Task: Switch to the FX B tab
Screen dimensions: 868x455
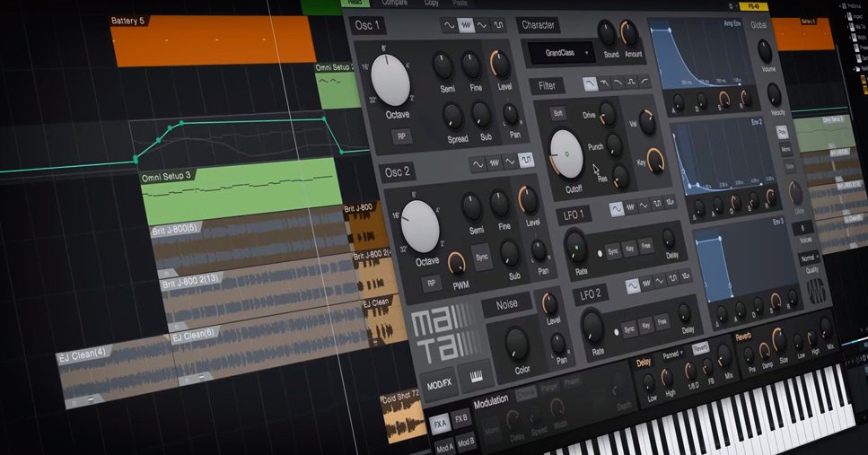Action: [460, 417]
